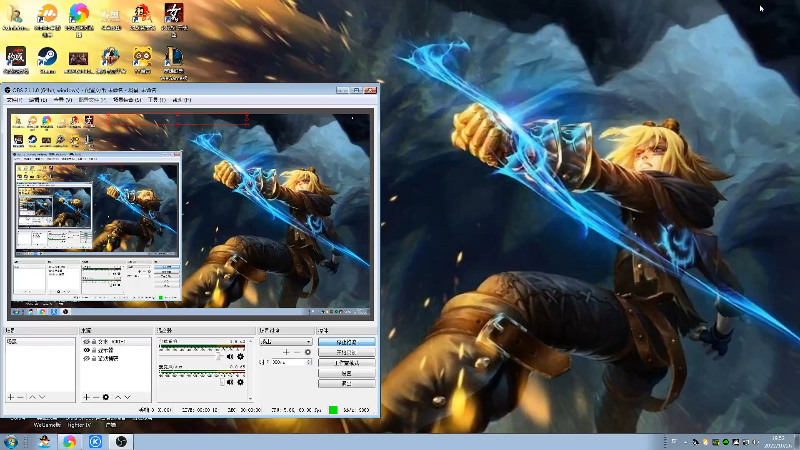
Task: Click the mixer scrollbar up arrow
Action: point(250,340)
